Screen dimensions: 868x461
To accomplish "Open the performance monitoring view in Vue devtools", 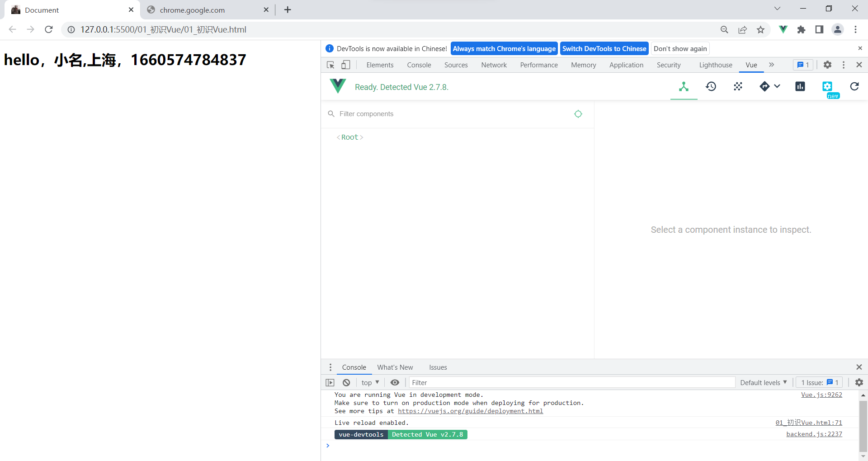I will coord(800,87).
